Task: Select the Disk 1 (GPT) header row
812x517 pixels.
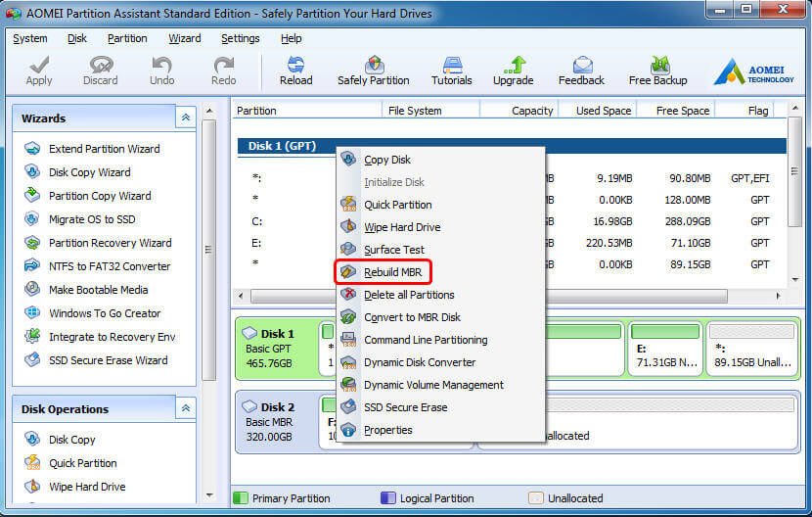Action: 512,146
